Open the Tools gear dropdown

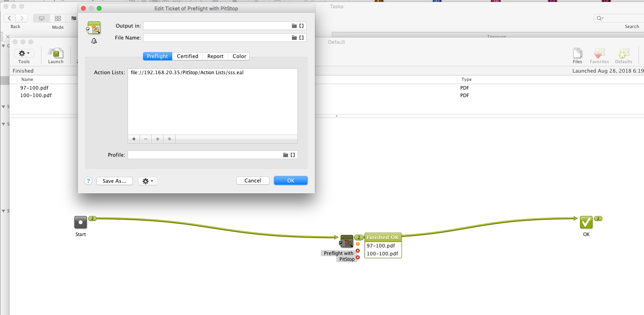click(24, 53)
